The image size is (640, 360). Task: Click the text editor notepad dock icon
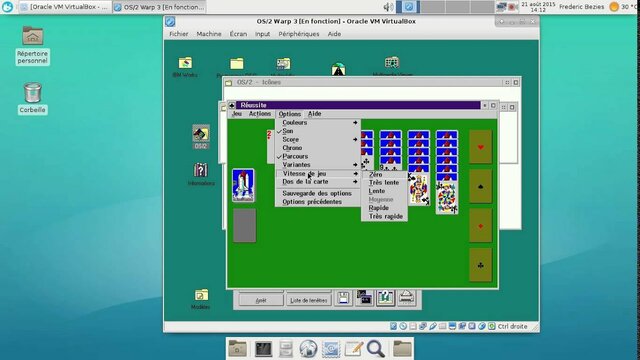point(353,349)
